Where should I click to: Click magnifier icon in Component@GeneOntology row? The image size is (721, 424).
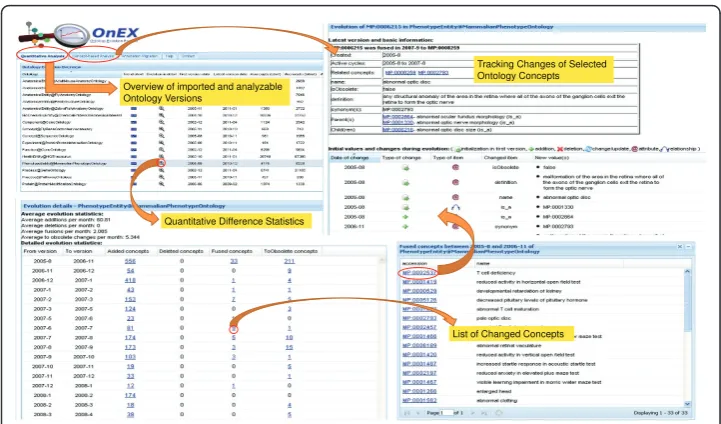pos(161,122)
